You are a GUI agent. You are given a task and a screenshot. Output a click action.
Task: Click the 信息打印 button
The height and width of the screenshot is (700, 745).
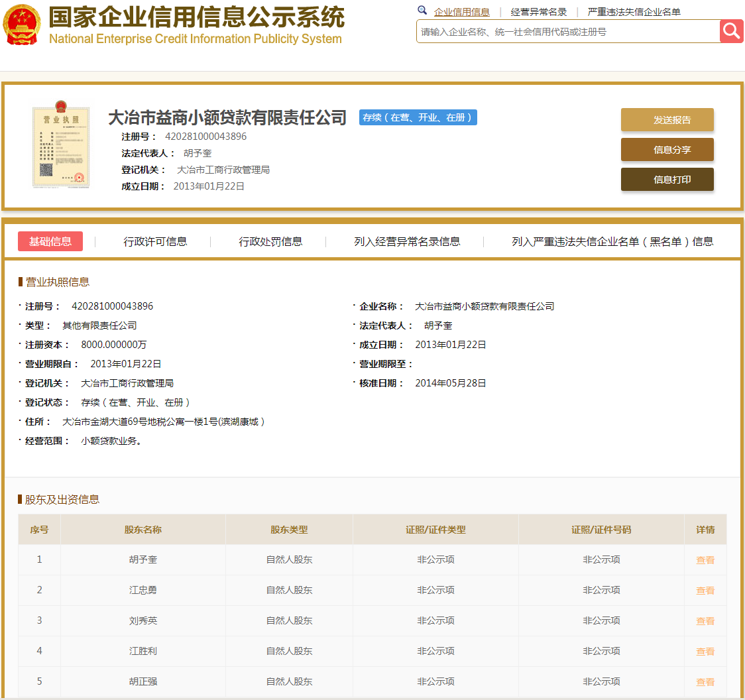(667, 179)
